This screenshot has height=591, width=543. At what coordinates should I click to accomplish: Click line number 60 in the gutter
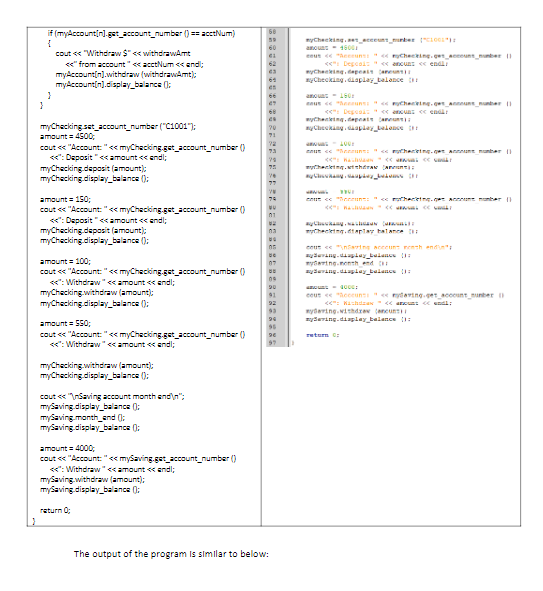272,47
